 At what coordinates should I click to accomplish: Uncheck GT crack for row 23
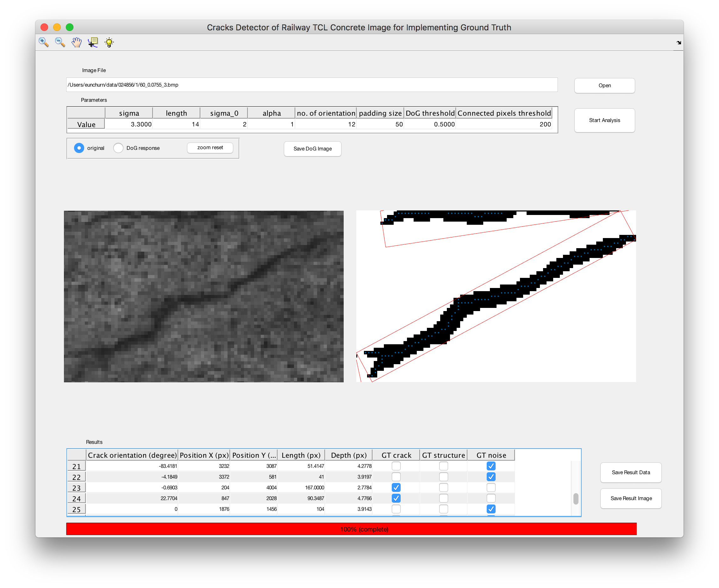point(396,487)
